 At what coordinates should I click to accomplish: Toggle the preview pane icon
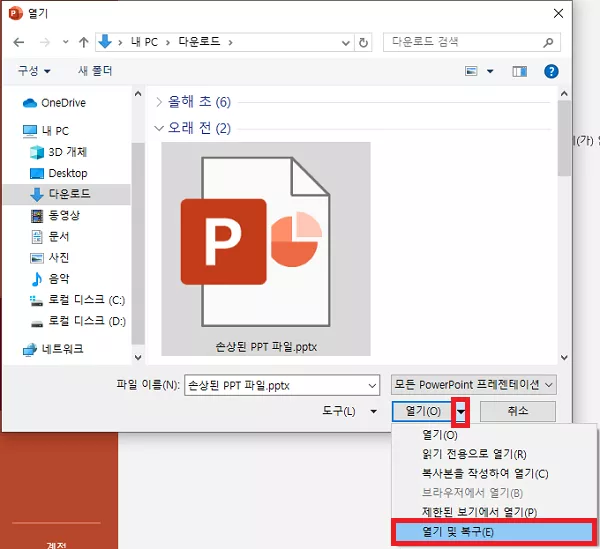point(519,72)
